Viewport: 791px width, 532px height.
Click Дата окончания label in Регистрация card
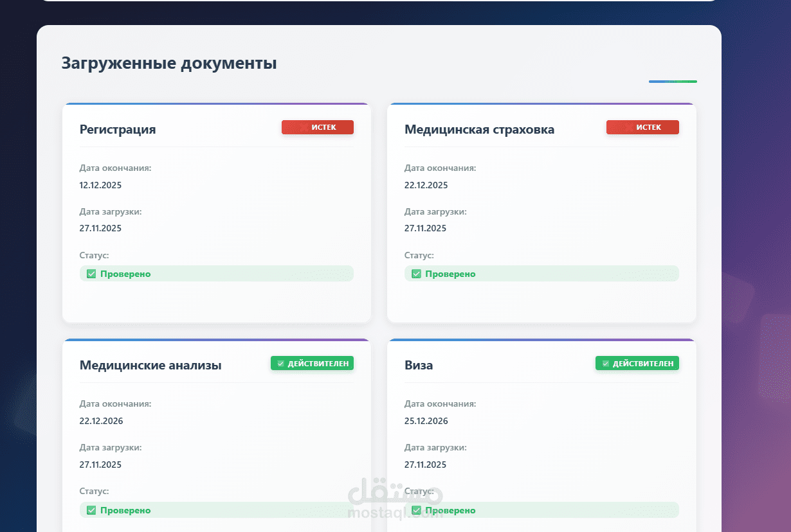115,168
